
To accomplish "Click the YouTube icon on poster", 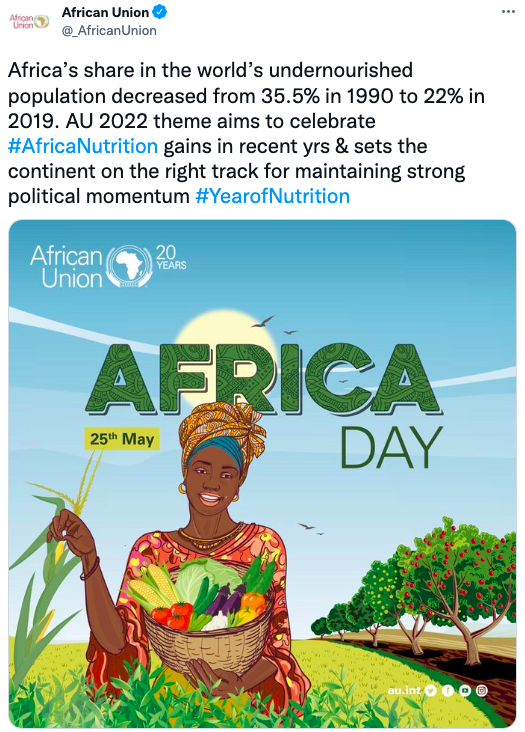I will pos(464,690).
